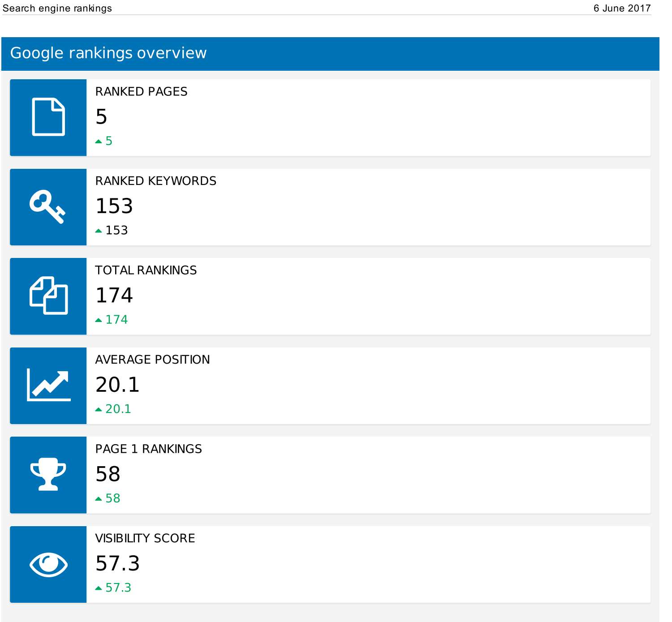Click the Page 1 Rankings trophy icon
The height and width of the screenshot is (622, 672).
point(48,475)
